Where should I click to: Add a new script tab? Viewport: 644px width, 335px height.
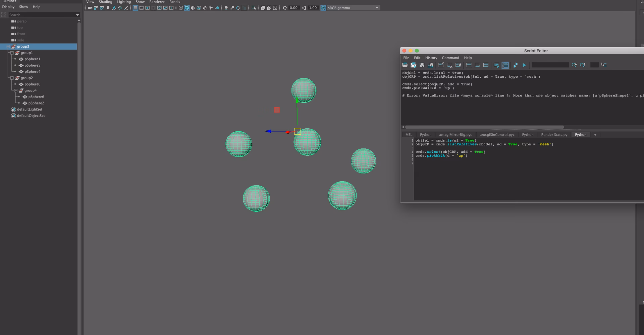pyautogui.click(x=595, y=135)
